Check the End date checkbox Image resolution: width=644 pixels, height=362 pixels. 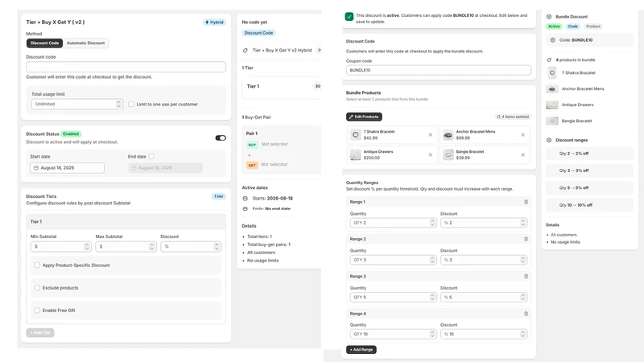click(x=151, y=156)
